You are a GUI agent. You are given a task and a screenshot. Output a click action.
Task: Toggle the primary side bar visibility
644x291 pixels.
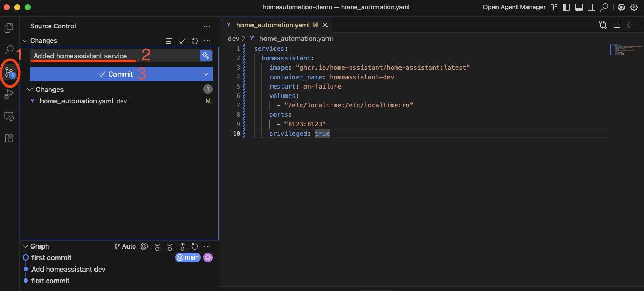[567, 7]
